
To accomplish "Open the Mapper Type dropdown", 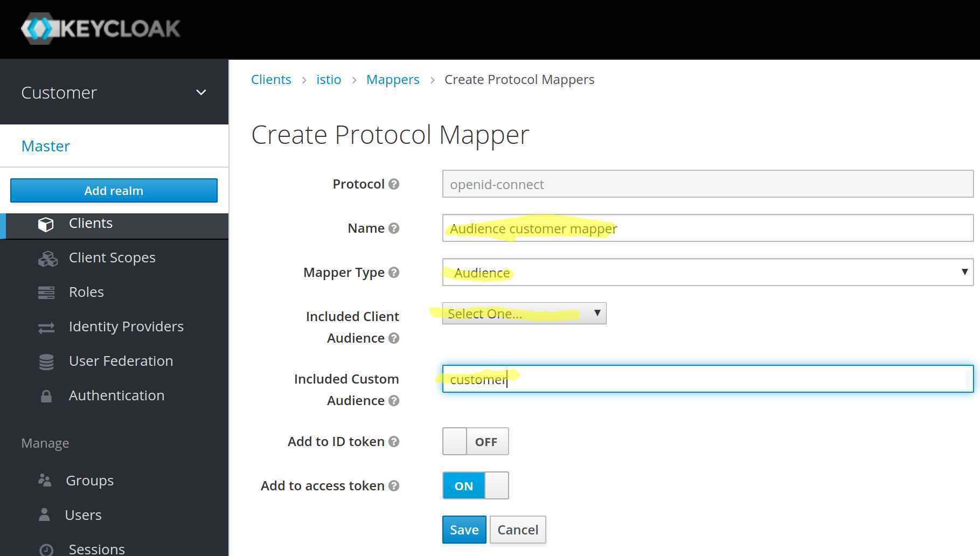I will pos(707,273).
